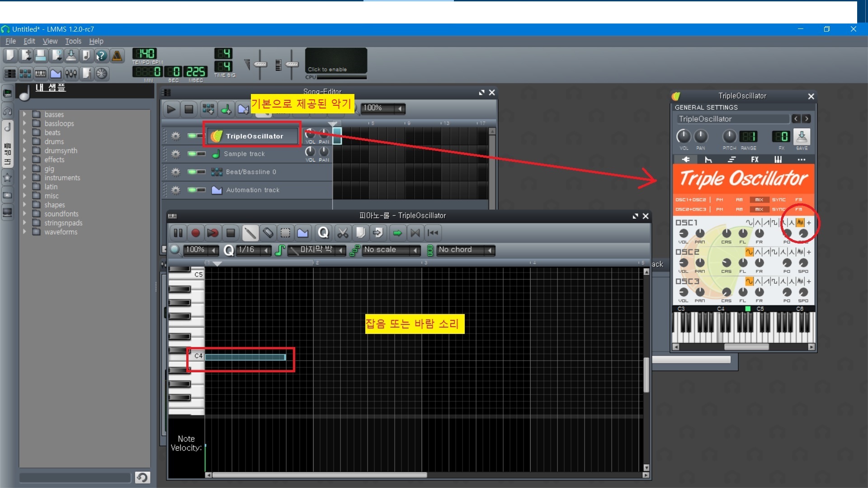This screenshot has width=868, height=488.
Task: Create a new project from toolbar
Action: (x=10, y=56)
